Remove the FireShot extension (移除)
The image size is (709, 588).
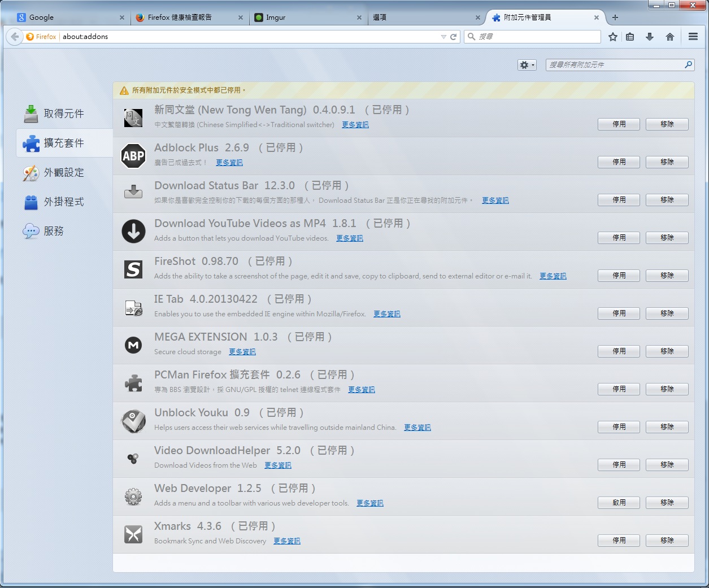(667, 276)
